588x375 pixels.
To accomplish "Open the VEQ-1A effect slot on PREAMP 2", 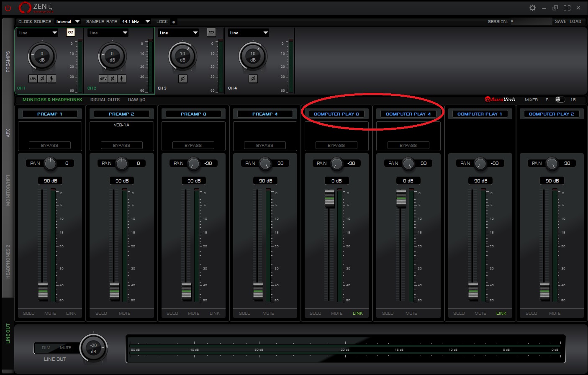I will click(x=122, y=125).
